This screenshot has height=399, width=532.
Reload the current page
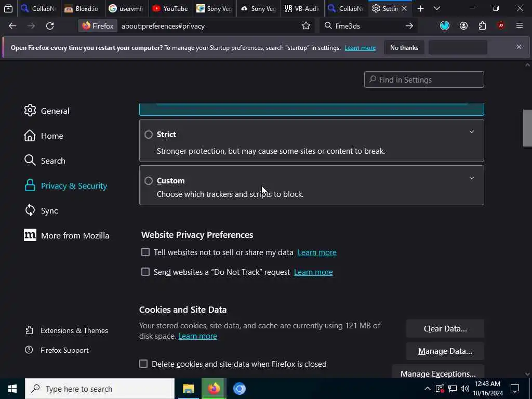point(50,26)
